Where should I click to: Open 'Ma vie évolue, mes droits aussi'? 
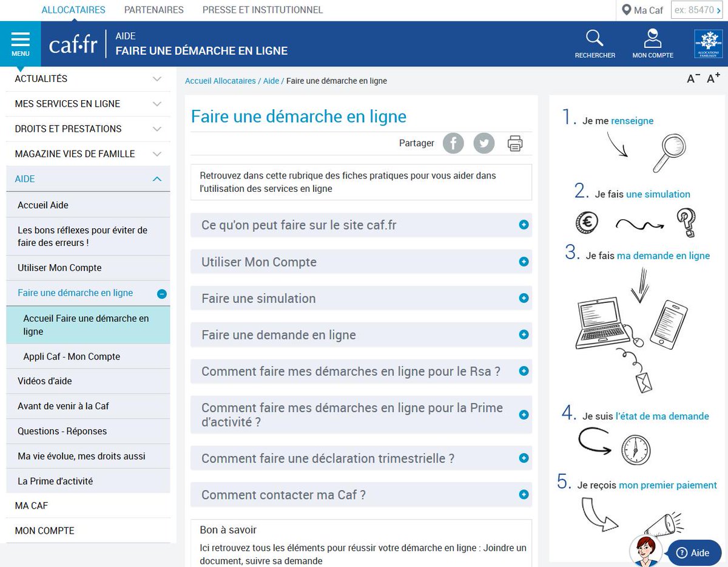pyautogui.click(x=88, y=456)
